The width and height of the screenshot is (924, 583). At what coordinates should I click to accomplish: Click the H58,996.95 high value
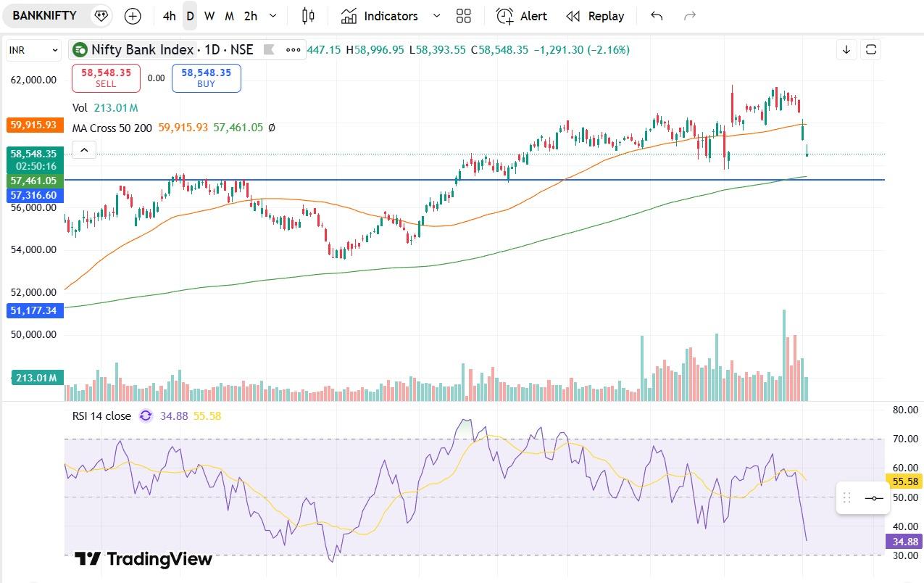(375, 49)
